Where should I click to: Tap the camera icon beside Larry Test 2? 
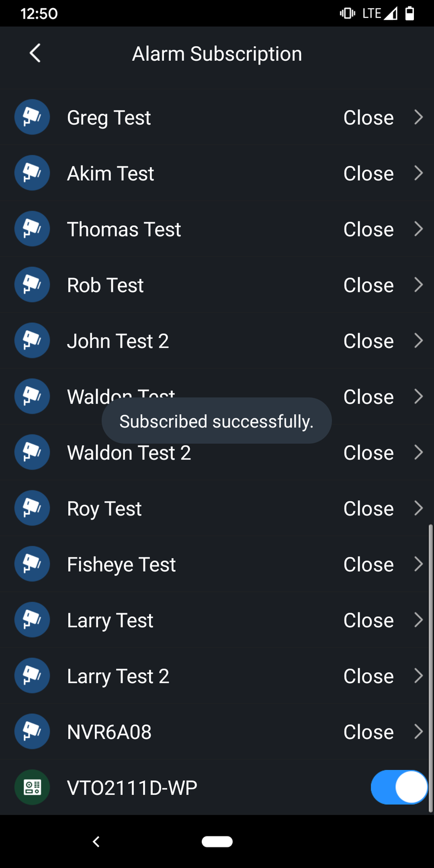(32, 676)
